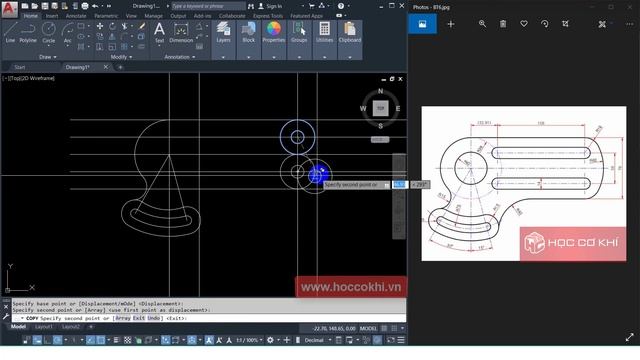
Task: Click the zoom magnifier icon in Photos
Action: pyautogui.click(x=482, y=24)
